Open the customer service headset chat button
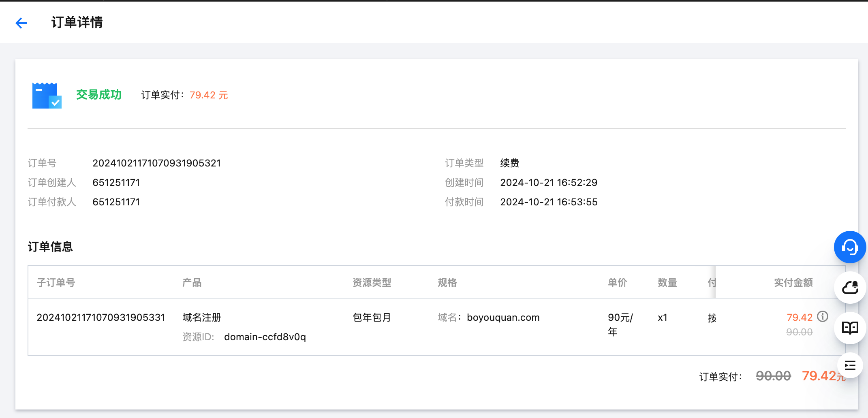The height and width of the screenshot is (418, 868). tap(850, 247)
